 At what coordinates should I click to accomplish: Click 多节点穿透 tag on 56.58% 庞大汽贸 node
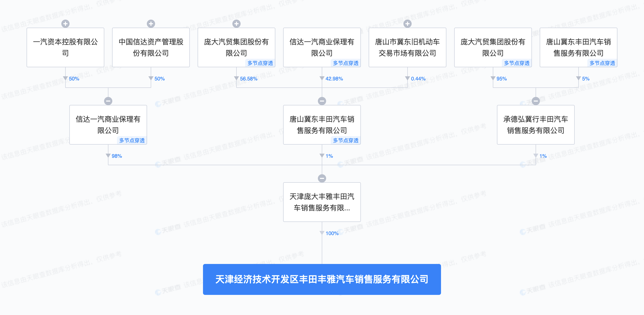260,63
